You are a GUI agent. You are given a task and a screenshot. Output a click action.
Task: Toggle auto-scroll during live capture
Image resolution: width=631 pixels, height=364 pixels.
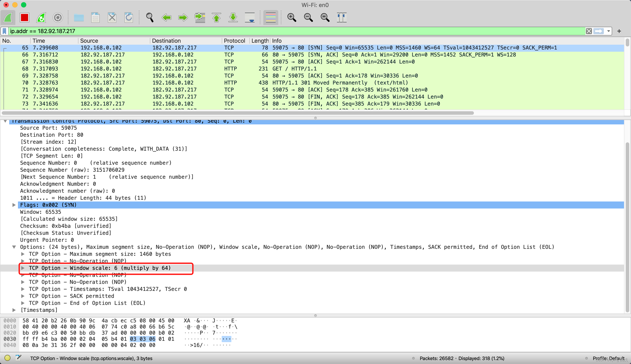tap(250, 18)
